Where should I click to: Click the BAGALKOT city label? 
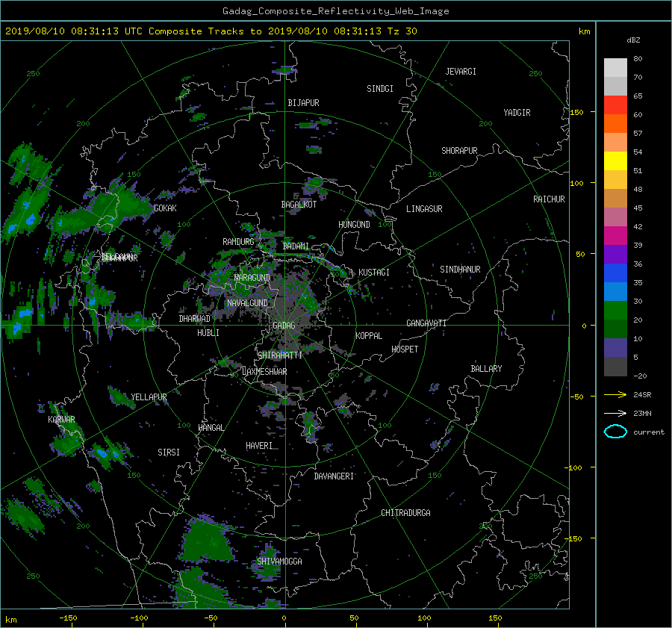click(299, 205)
